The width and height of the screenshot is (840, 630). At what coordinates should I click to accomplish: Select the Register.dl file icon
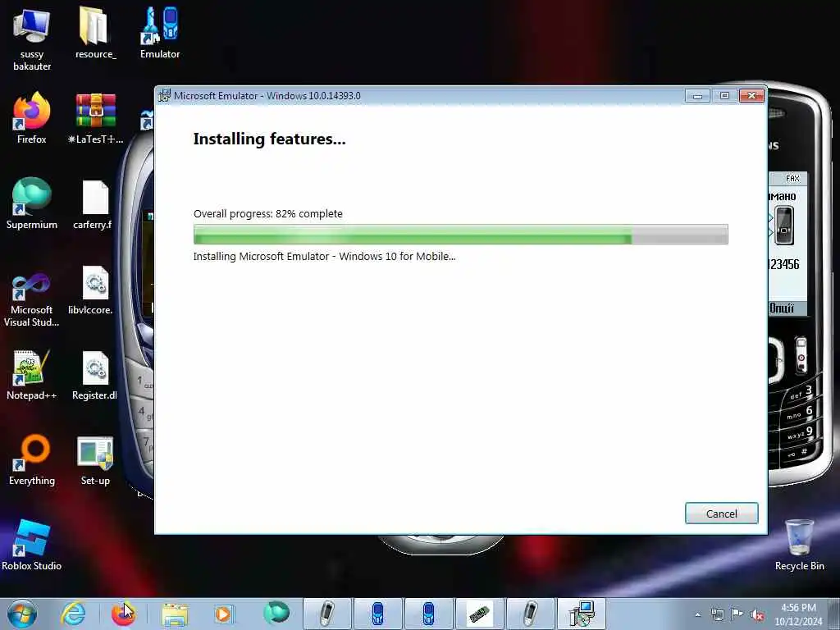[95, 374]
